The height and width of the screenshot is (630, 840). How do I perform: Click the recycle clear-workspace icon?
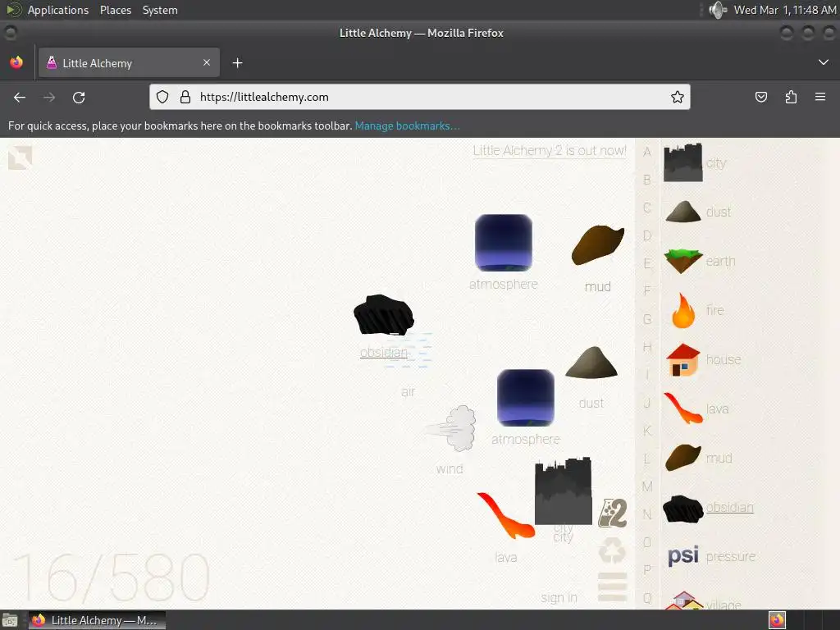(x=612, y=550)
